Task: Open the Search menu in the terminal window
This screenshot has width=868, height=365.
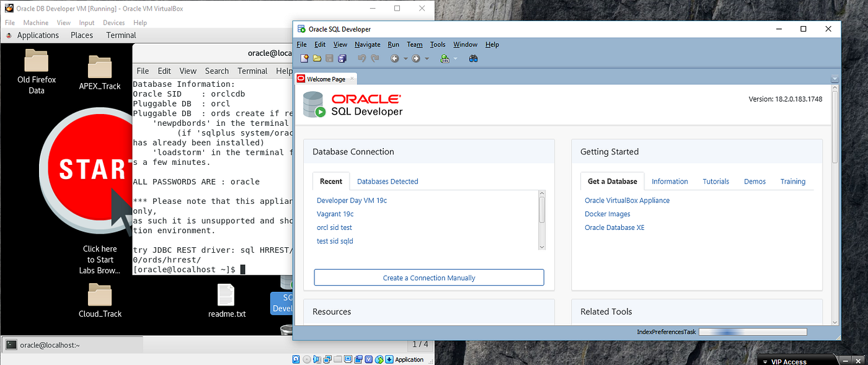Action: coord(217,71)
